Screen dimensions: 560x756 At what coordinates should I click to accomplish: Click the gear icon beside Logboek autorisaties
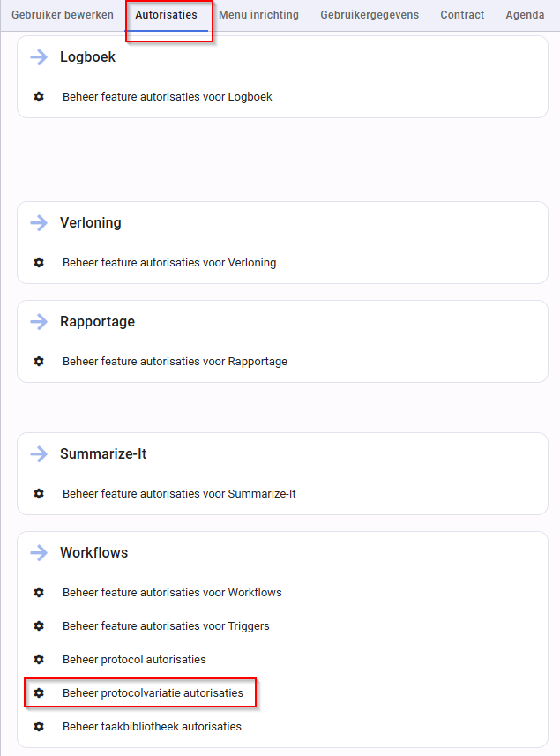[39, 97]
